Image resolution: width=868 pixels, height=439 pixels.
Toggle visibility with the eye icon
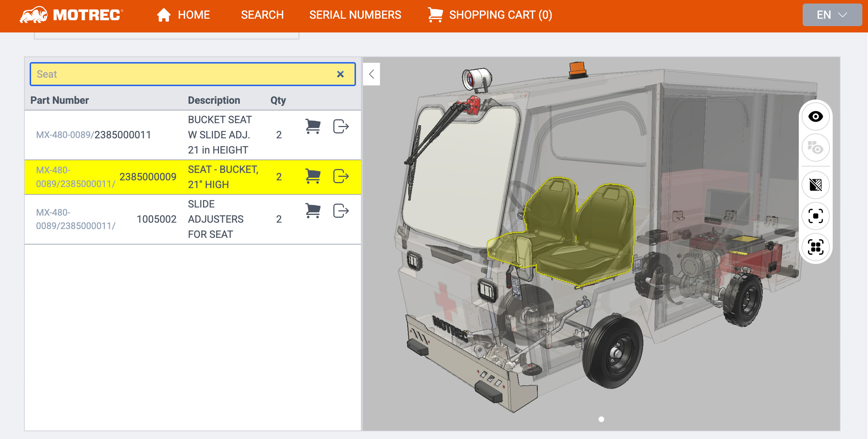coord(815,116)
